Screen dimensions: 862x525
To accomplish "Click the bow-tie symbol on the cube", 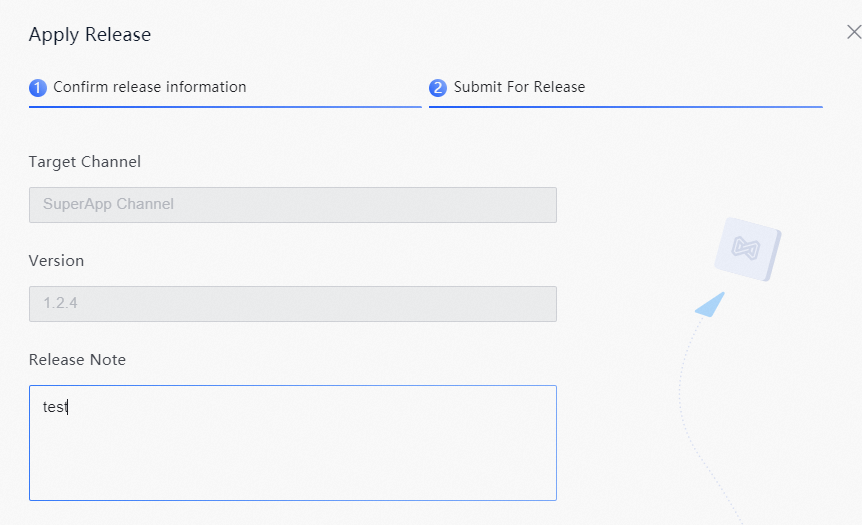I will (x=745, y=248).
